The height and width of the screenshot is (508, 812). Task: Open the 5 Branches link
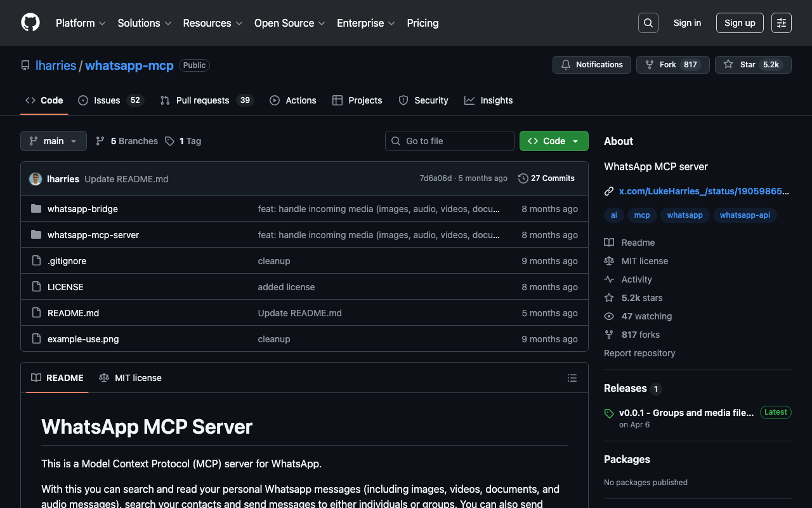point(127,141)
